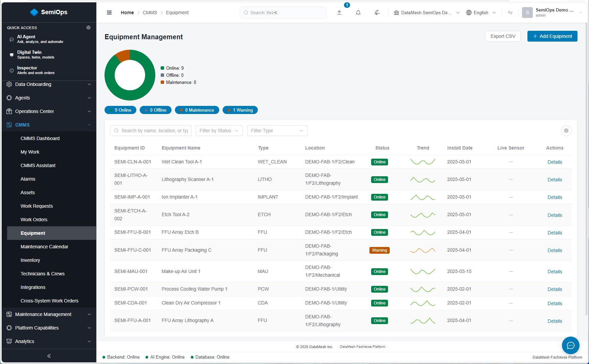This screenshot has height=364, width=589.
Task: Open AI Agent quick access
Action: coord(49,39)
